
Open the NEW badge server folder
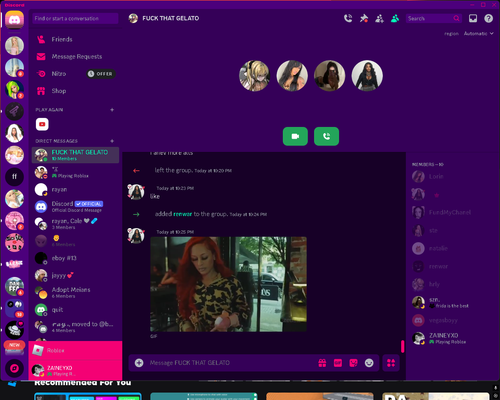point(14,347)
